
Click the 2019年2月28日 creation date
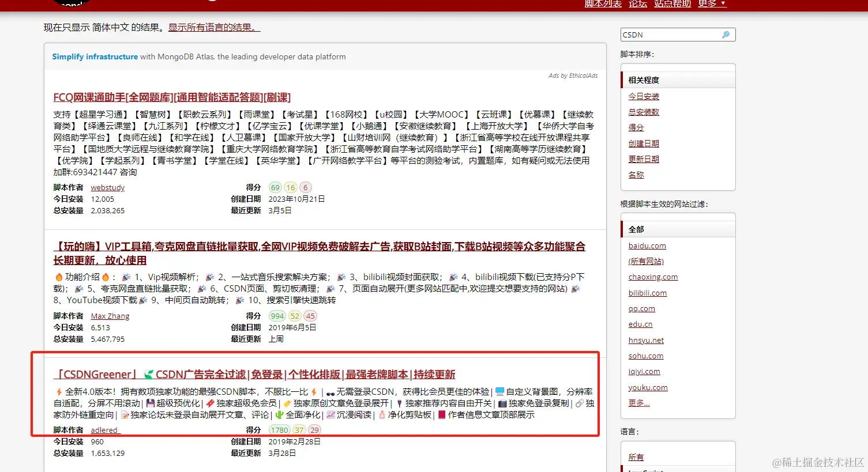click(x=294, y=441)
